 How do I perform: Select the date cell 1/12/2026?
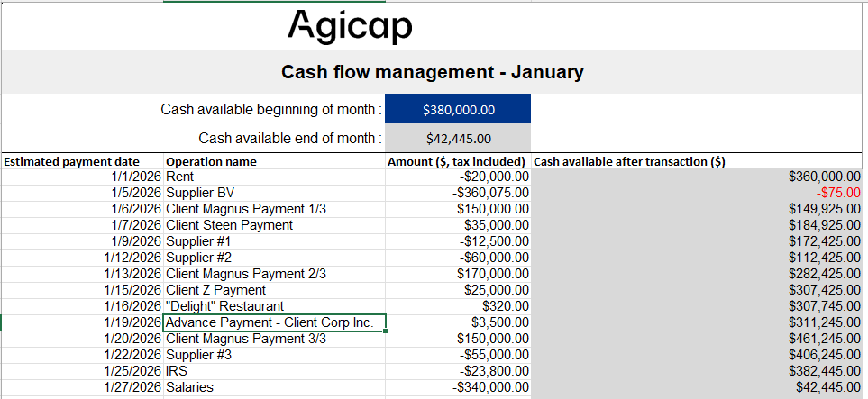point(83,258)
